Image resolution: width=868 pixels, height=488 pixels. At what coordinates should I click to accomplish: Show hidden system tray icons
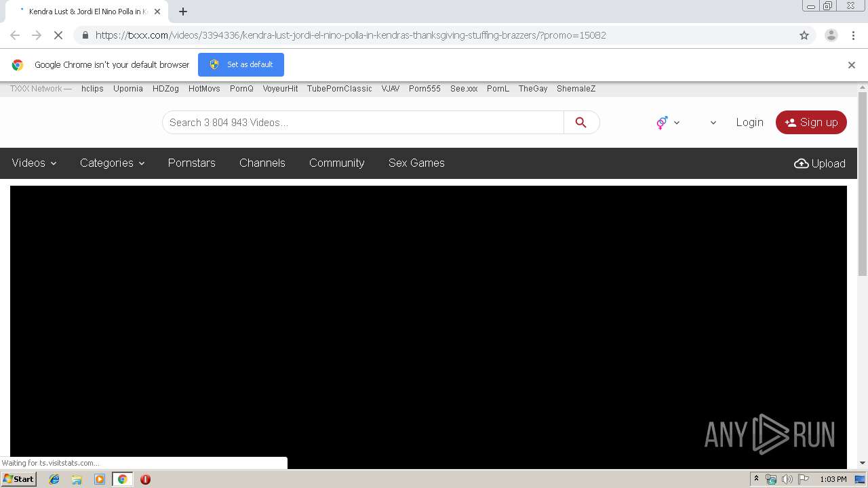pyautogui.click(x=756, y=479)
